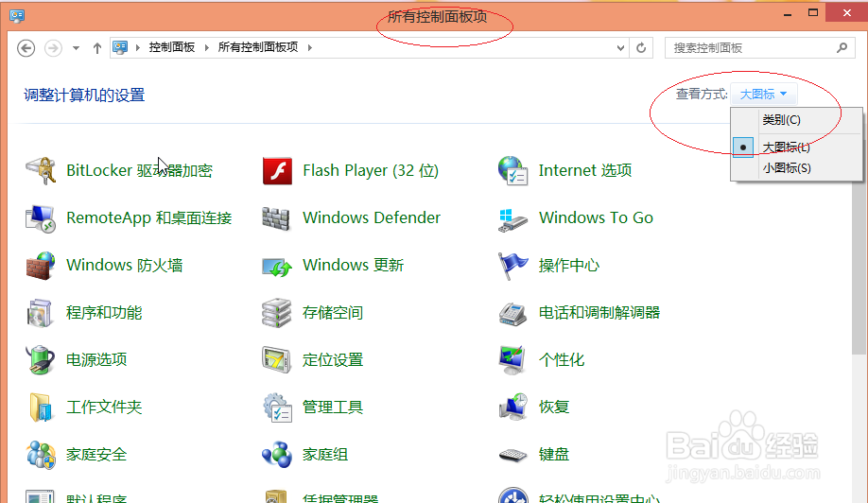Open the Internet 选项 globe icon

[512, 170]
